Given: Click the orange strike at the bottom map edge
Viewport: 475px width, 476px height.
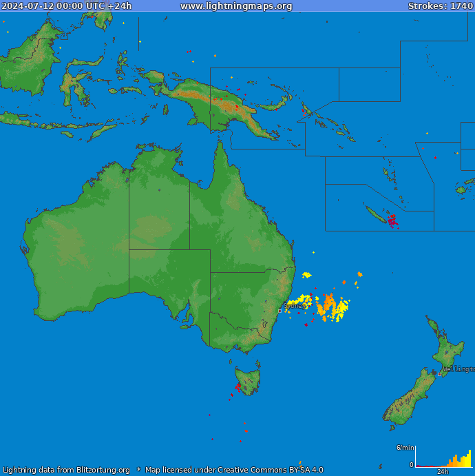Looking at the screenshot, I should click(299, 464).
